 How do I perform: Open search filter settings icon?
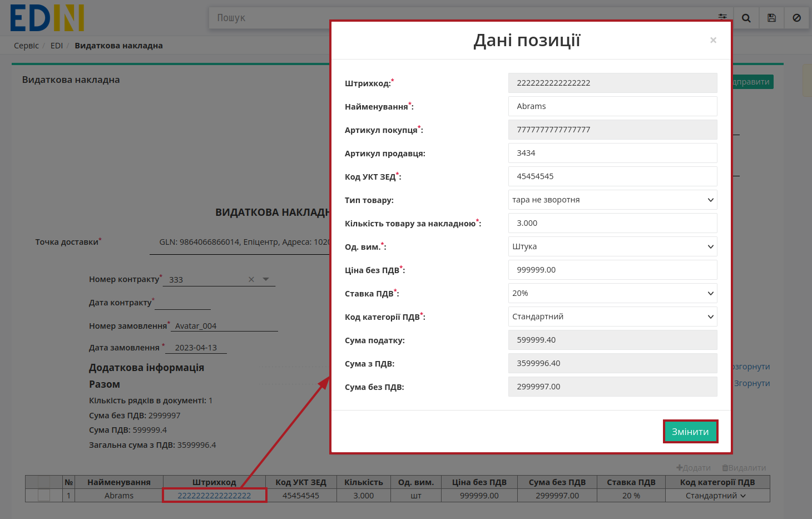click(722, 17)
